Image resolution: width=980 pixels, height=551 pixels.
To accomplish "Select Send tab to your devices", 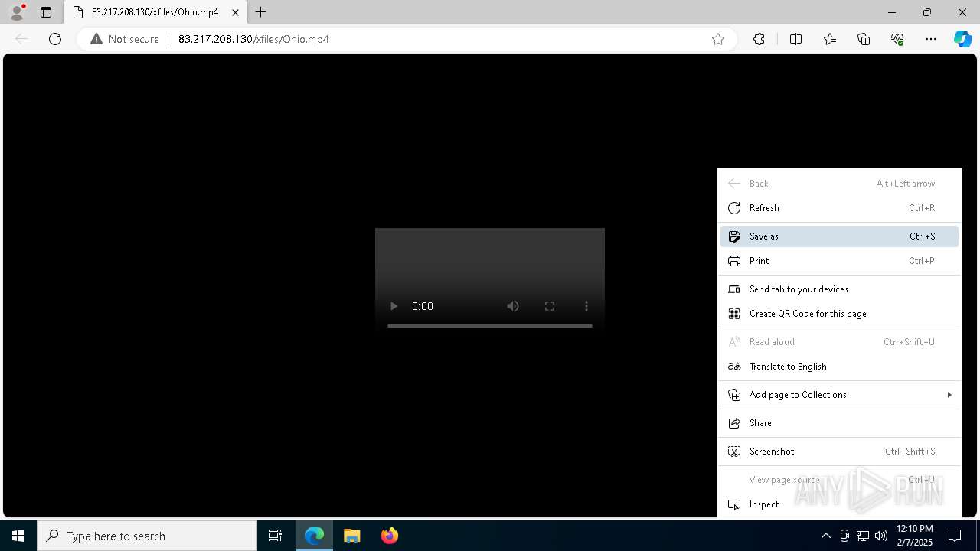I will pyautogui.click(x=839, y=289).
